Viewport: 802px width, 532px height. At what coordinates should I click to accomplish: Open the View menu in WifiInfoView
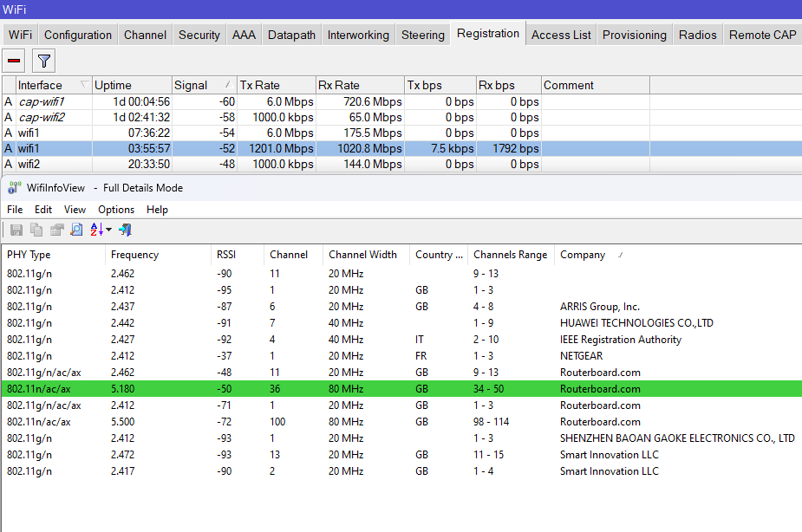[x=75, y=210]
